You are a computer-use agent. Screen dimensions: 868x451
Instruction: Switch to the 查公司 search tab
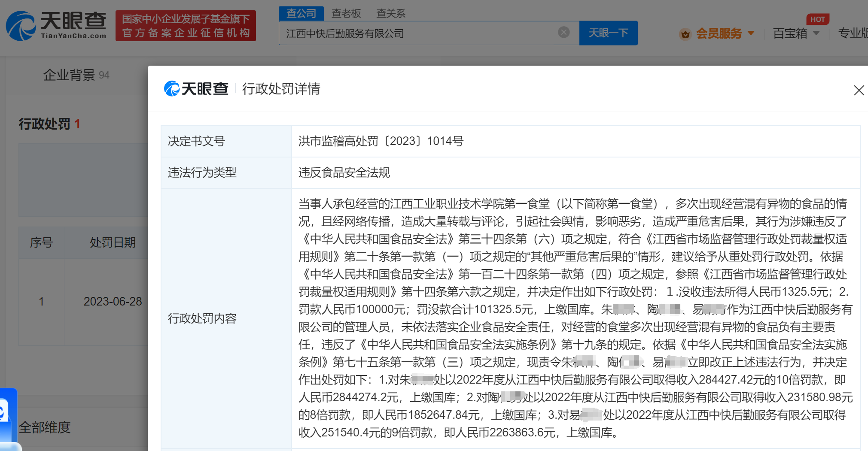point(301,13)
